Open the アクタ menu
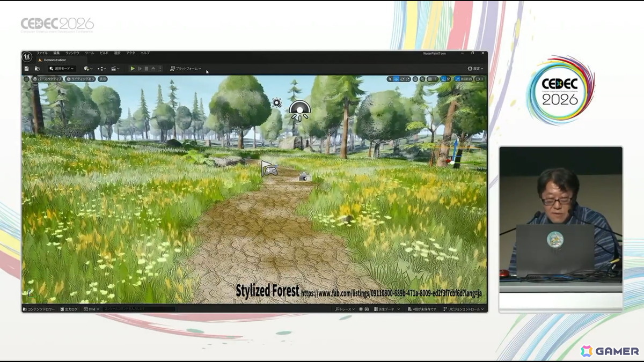 (x=130, y=53)
